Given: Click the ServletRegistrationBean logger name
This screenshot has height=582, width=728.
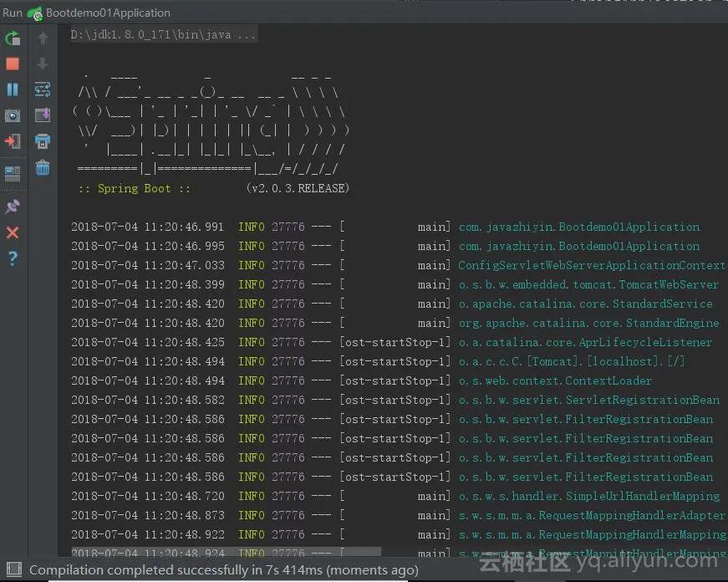Looking at the screenshot, I should pyautogui.click(x=588, y=400).
